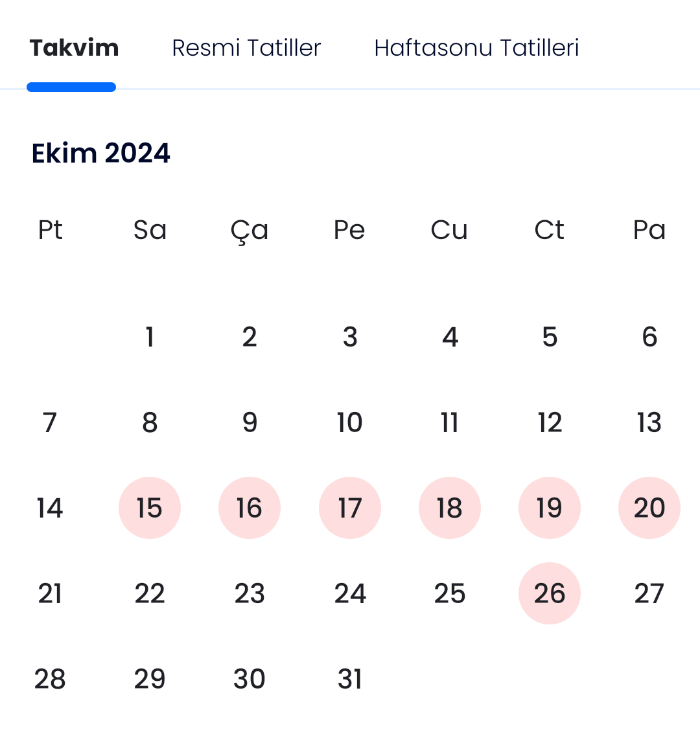Select date 31 in the last row
Image resolution: width=700 pixels, height=743 pixels.
350,679
